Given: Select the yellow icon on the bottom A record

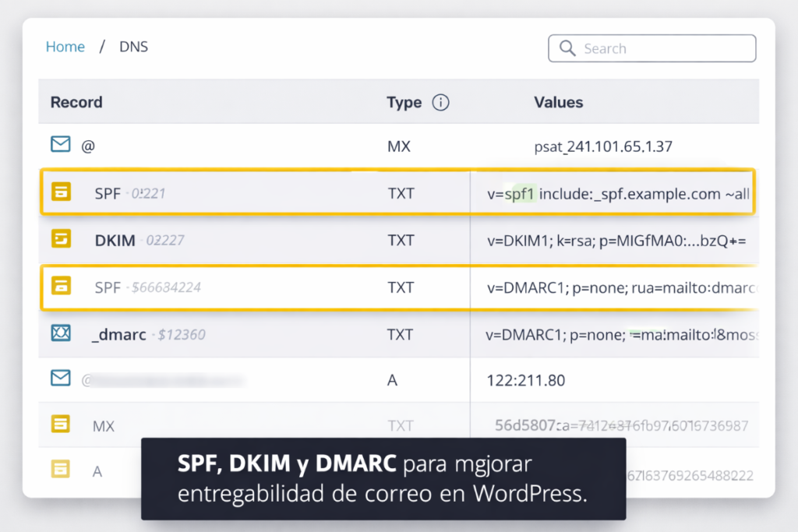Looking at the screenshot, I should (x=61, y=470).
